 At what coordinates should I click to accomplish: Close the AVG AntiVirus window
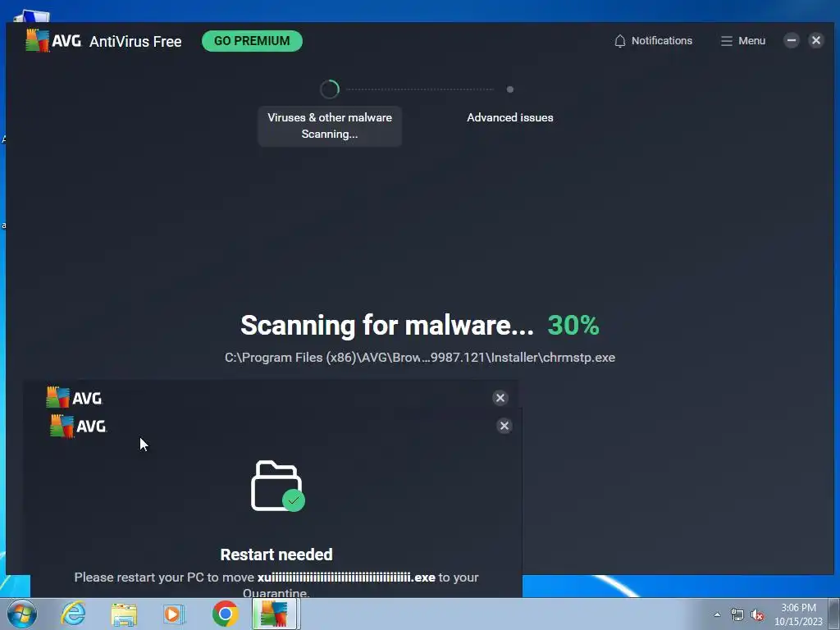(816, 40)
